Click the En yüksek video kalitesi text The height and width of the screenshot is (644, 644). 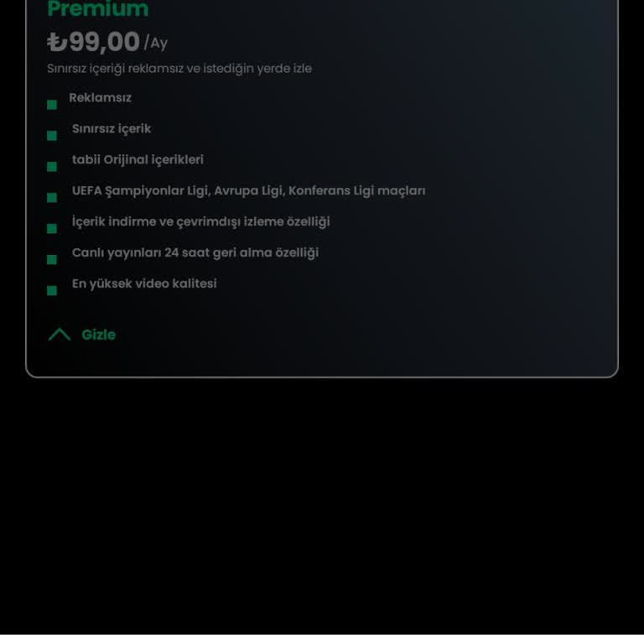[x=144, y=284]
